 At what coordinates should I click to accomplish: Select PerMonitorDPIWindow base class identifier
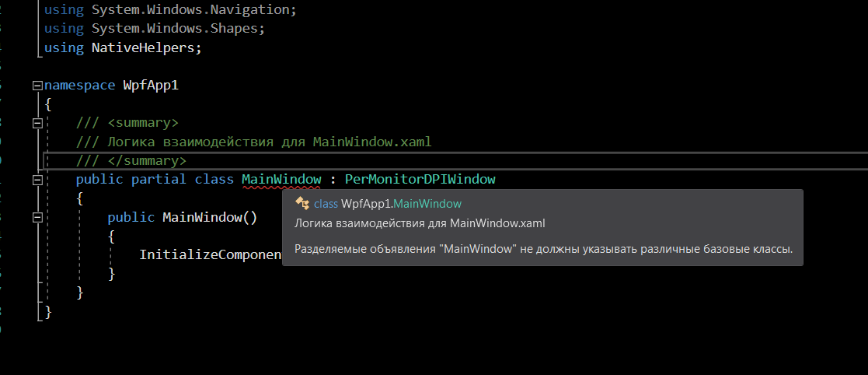click(420, 180)
